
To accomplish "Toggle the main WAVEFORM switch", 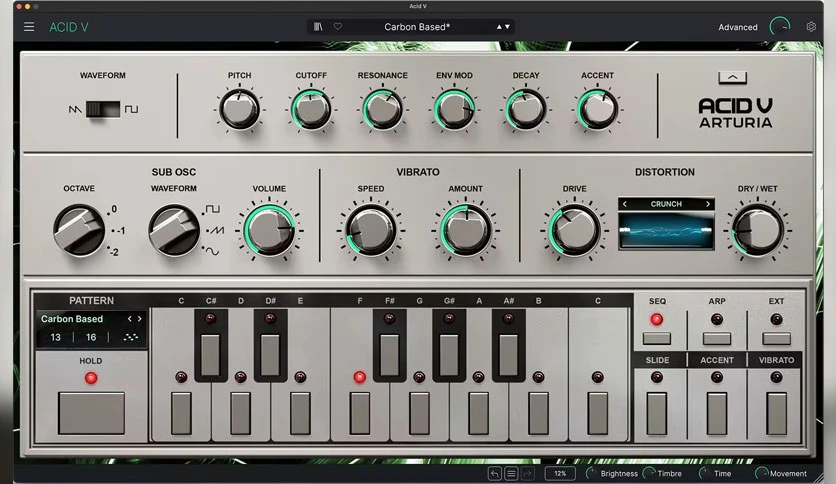I will (x=103, y=109).
